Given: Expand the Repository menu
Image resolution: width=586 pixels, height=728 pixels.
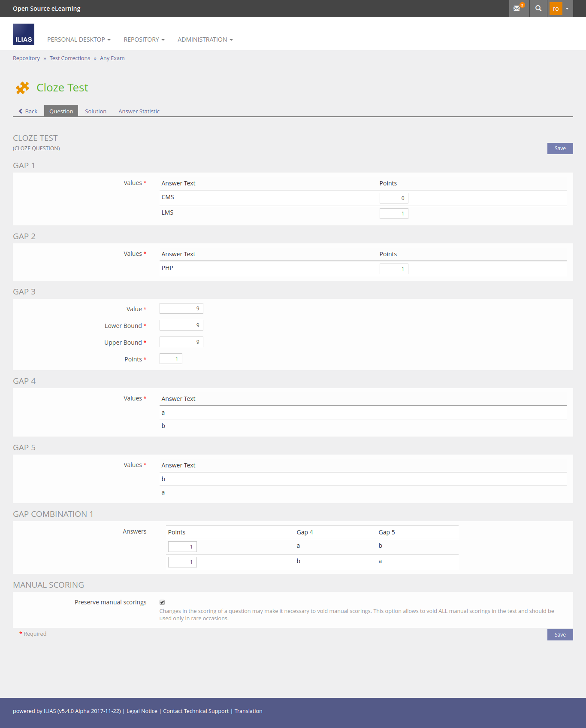Looking at the screenshot, I should point(144,39).
